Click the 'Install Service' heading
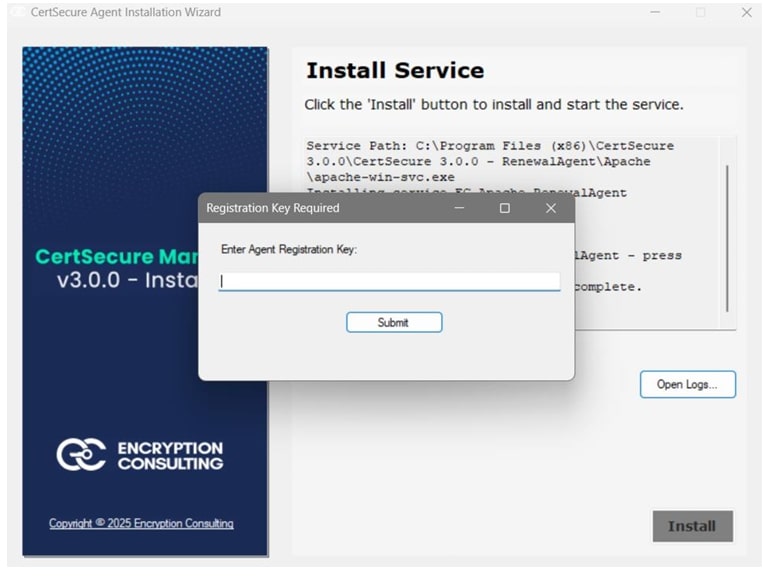Image resolution: width=776 pixels, height=583 pixels. pos(395,71)
